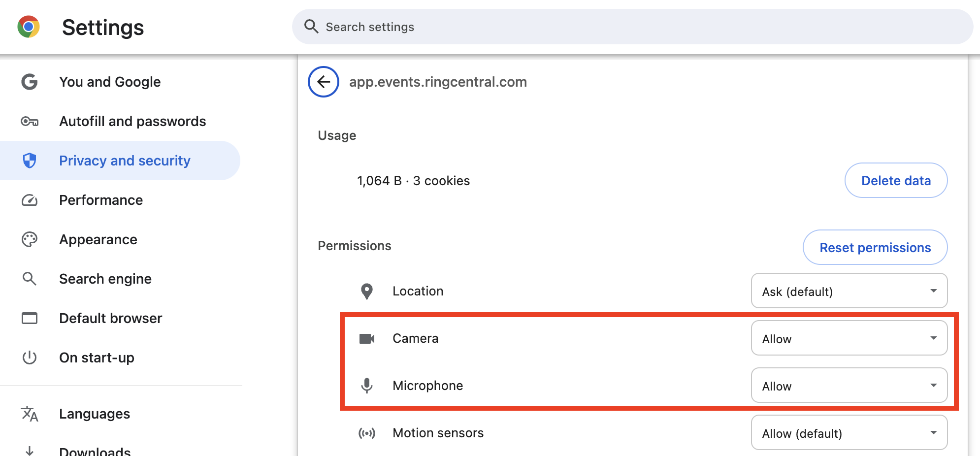Open You and Google settings
The image size is (980, 456).
coord(120,82)
